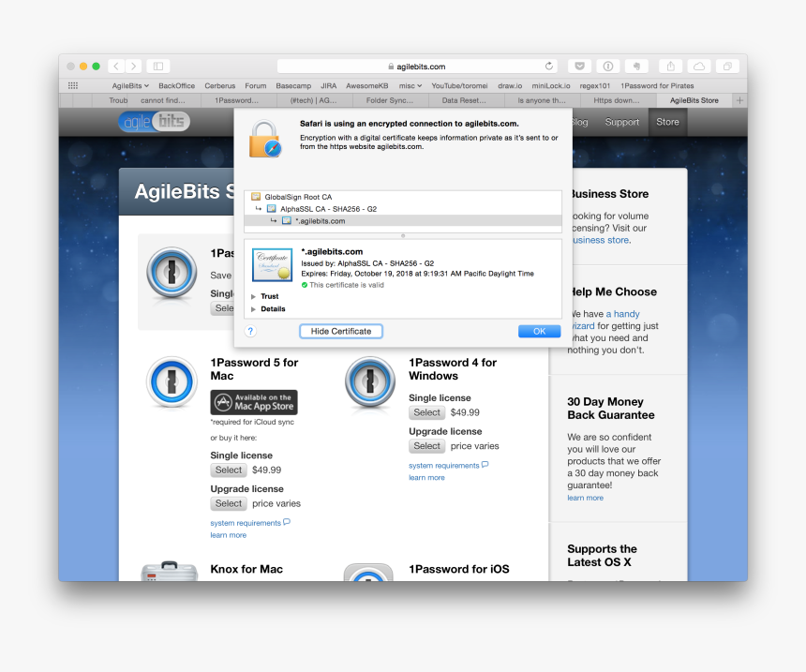This screenshot has width=806, height=672.
Task: Click the lock icon in address bar
Action: point(391,67)
